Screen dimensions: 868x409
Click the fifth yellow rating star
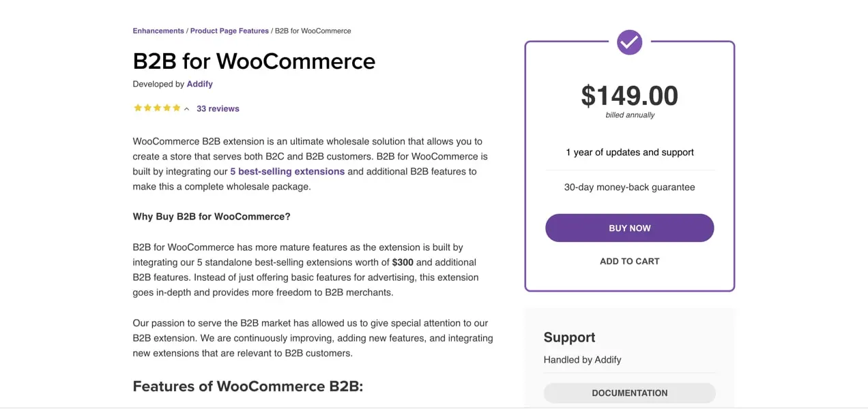[177, 108]
